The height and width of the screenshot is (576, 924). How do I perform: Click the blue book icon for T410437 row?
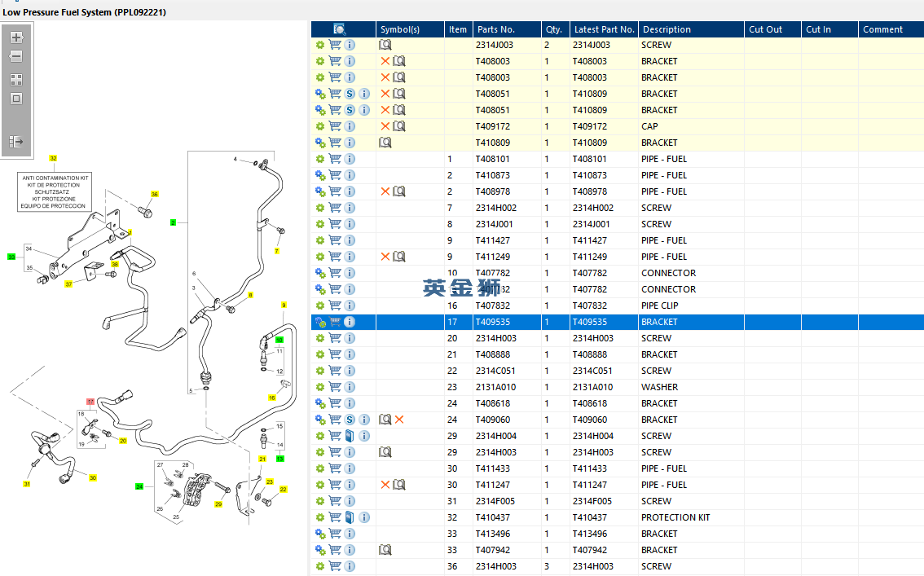[350, 517]
